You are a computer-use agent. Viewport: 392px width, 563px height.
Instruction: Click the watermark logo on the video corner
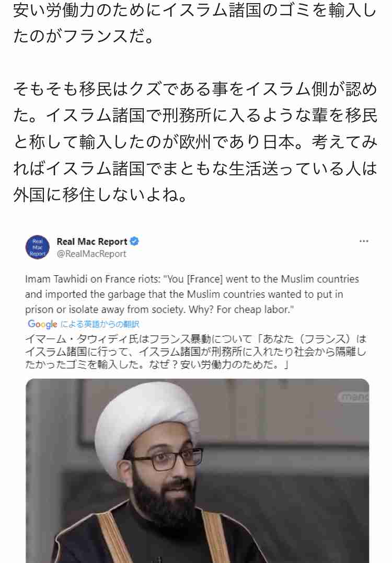point(353,397)
